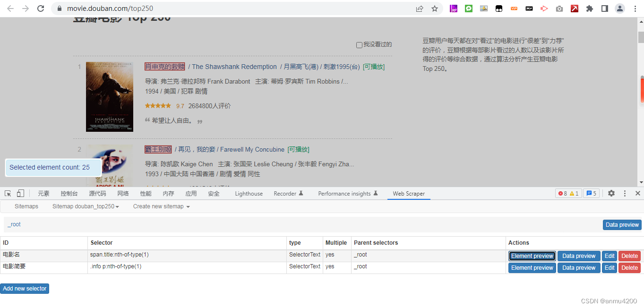Switch to the Lighthouse tab

click(249, 194)
